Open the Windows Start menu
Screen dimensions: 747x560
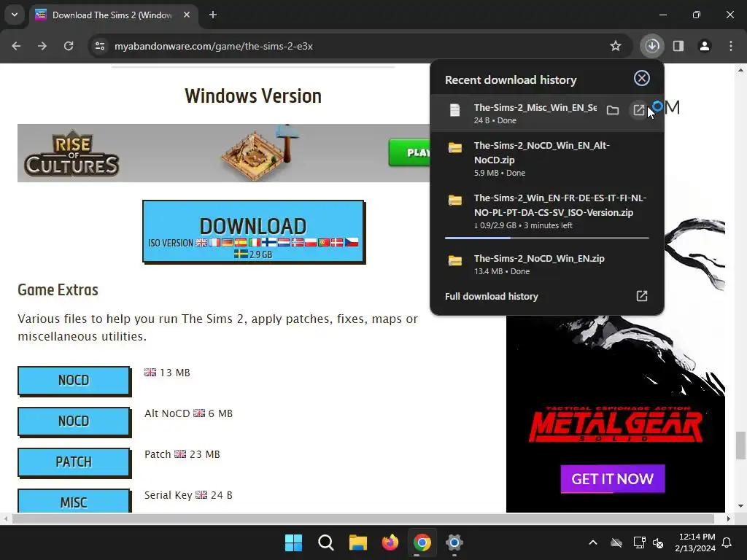[x=293, y=542]
